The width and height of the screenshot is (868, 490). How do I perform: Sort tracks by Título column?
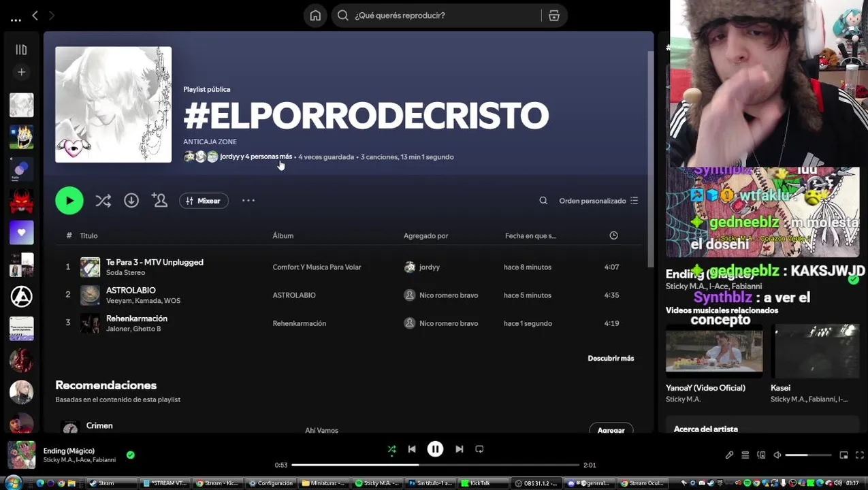pyautogui.click(x=89, y=235)
